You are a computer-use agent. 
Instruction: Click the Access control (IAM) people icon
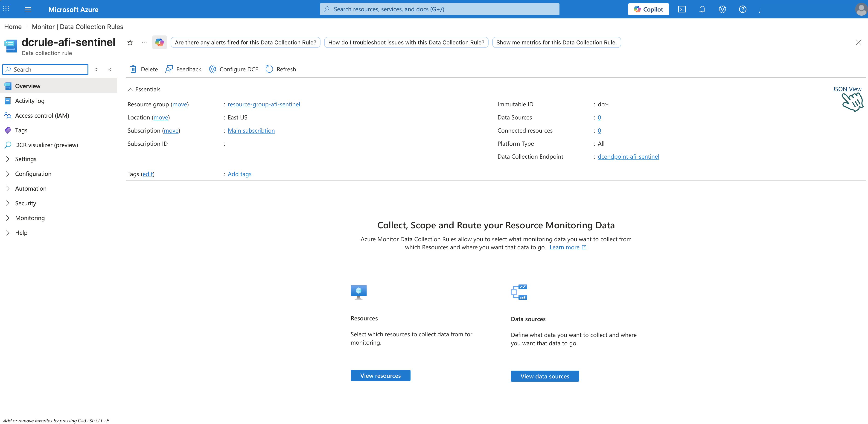[x=8, y=116]
